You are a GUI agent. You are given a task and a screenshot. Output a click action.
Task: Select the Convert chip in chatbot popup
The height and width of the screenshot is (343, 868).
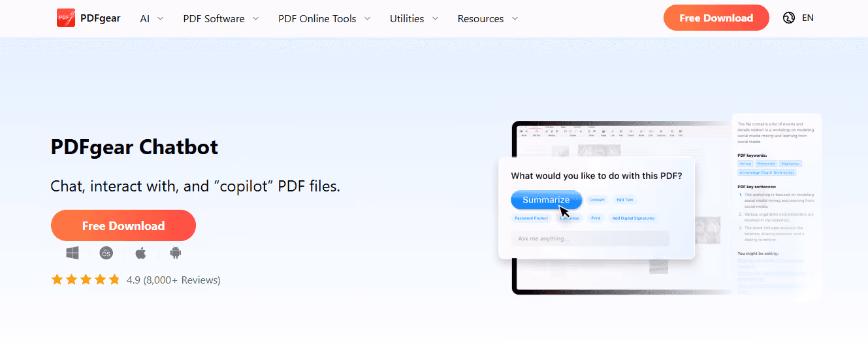point(597,200)
